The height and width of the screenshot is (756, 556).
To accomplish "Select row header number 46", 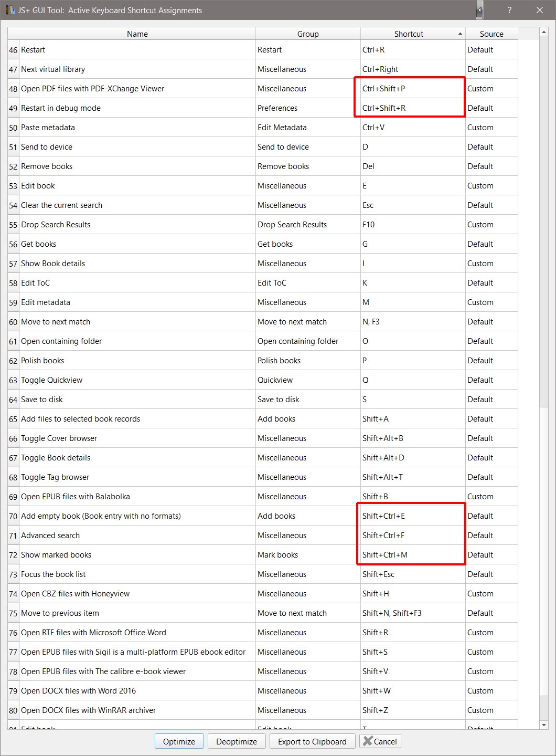I will click(13, 50).
